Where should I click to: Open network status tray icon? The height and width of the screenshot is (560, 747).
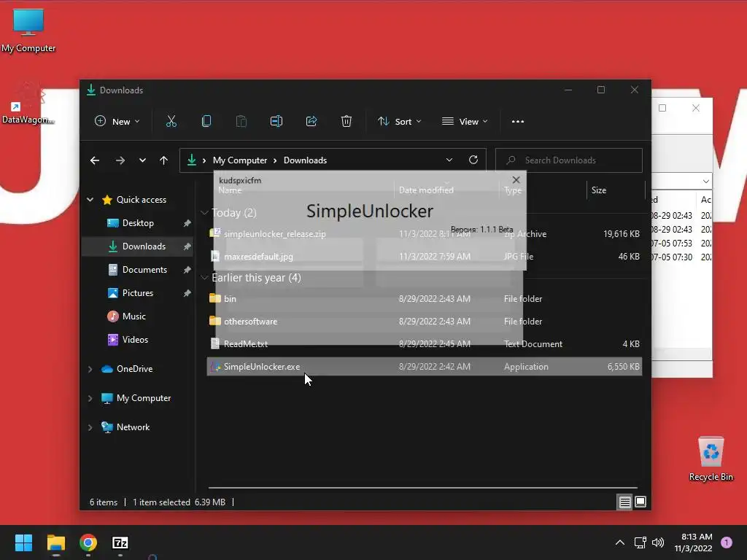[x=640, y=542]
